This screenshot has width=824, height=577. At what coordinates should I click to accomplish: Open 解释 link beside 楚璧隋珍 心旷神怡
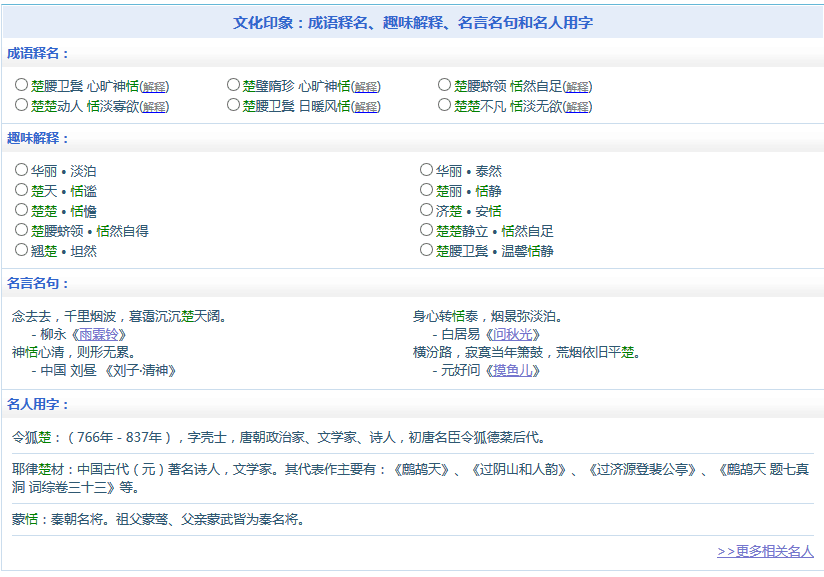[367, 87]
